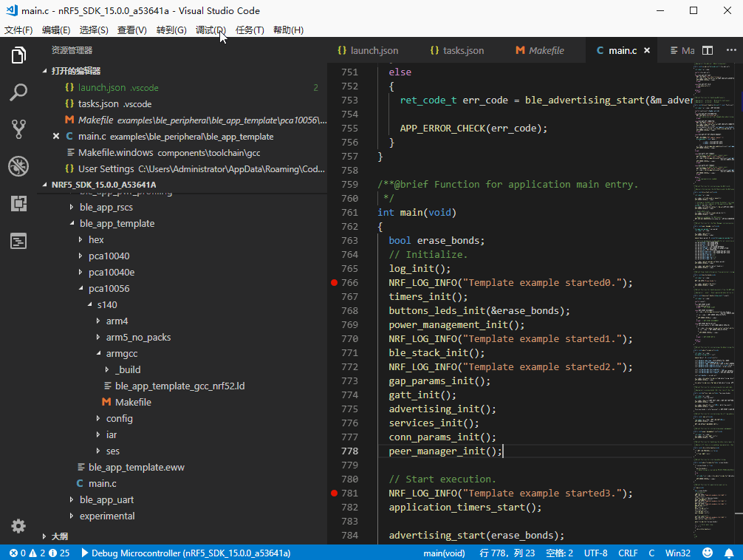The width and height of the screenshot is (743, 560).
Task: Open the Explorer view in activity bar
Action: click(x=18, y=55)
